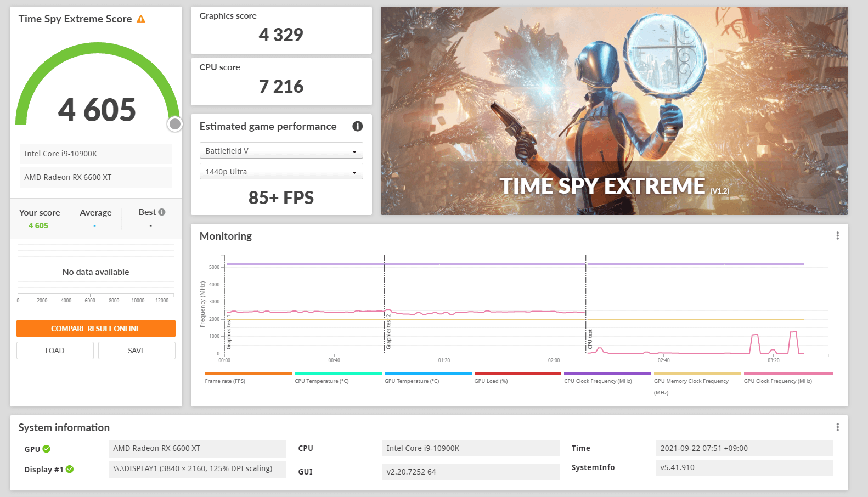Click the green check icon next to GPU
This screenshot has width=868, height=497.
(47, 449)
